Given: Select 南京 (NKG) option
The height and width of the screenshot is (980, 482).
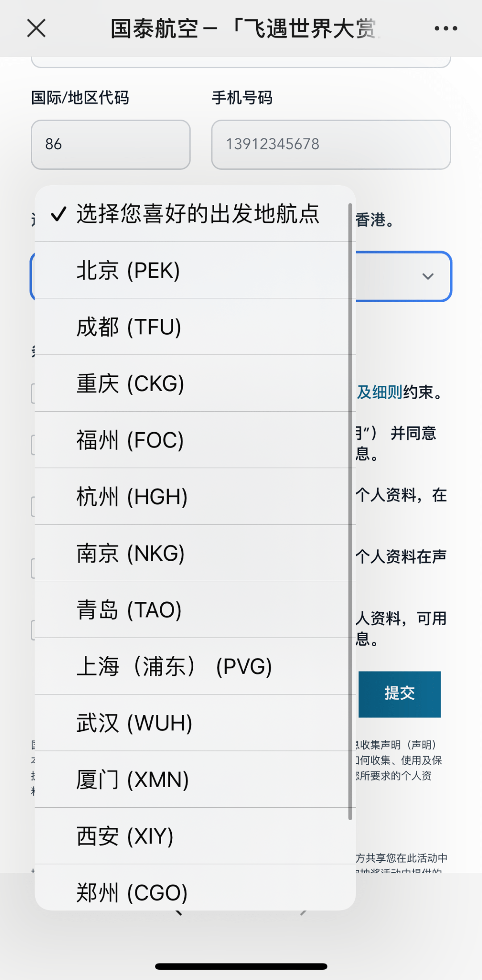Looking at the screenshot, I should [x=195, y=553].
